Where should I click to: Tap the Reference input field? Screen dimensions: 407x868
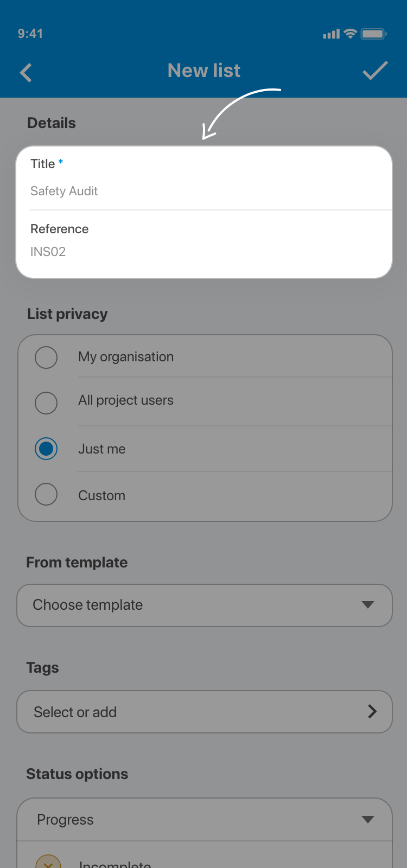pos(204,252)
